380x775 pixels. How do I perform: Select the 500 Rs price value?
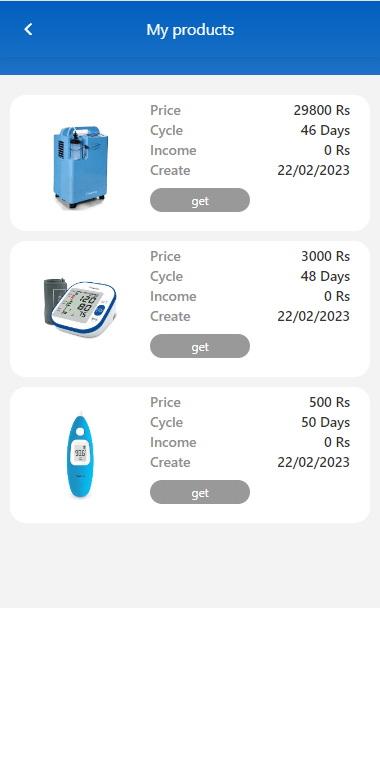coord(330,402)
